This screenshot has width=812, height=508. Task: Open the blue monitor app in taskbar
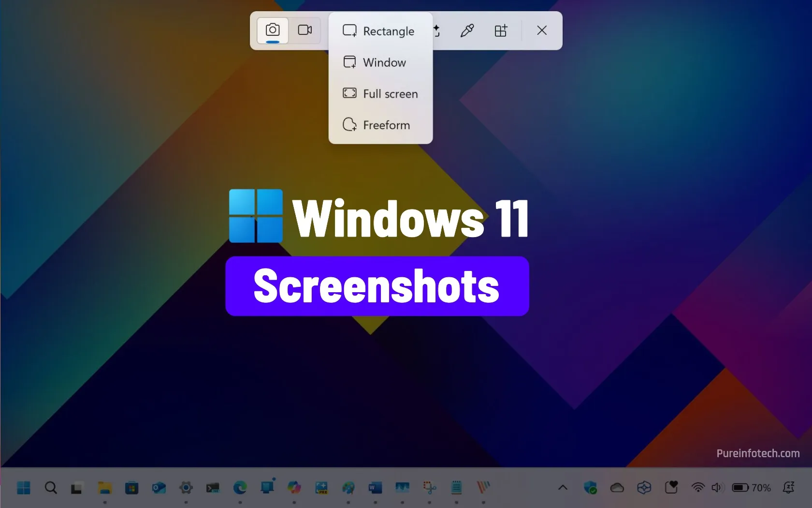tap(267, 486)
